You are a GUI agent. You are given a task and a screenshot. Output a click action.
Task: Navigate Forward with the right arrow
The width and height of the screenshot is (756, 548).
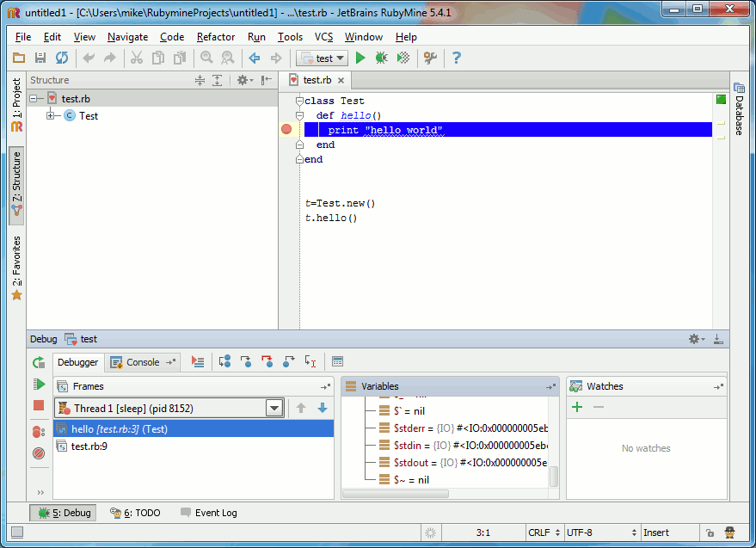click(x=276, y=58)
